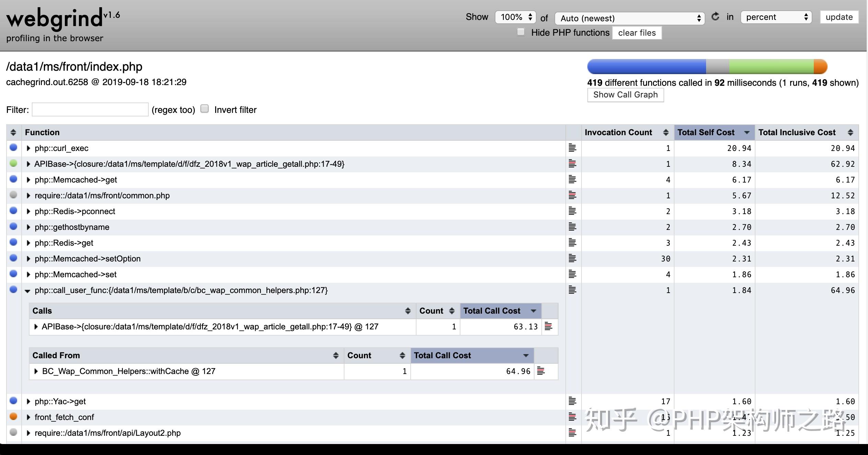
Task: Click file icon beside APIBase closure call entry
Action: [x=549, y=326]
